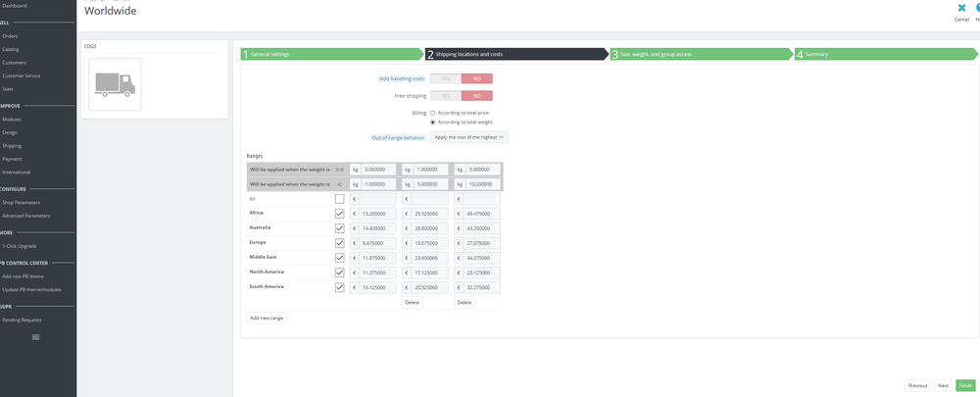Uncheck the South America zone checkbox
Screen dimensions: 980x397
pyautogui.click(x=339, y=287)
